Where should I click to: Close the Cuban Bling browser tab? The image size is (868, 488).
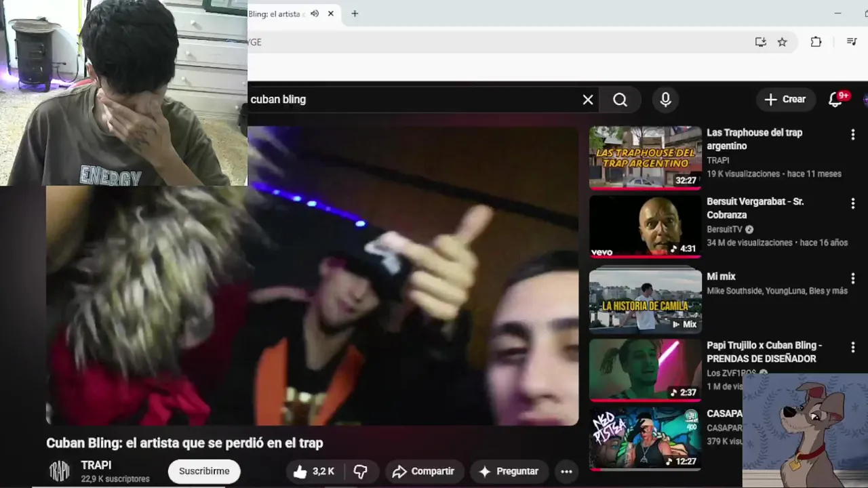pyautogui.click(x=331, y=14)
